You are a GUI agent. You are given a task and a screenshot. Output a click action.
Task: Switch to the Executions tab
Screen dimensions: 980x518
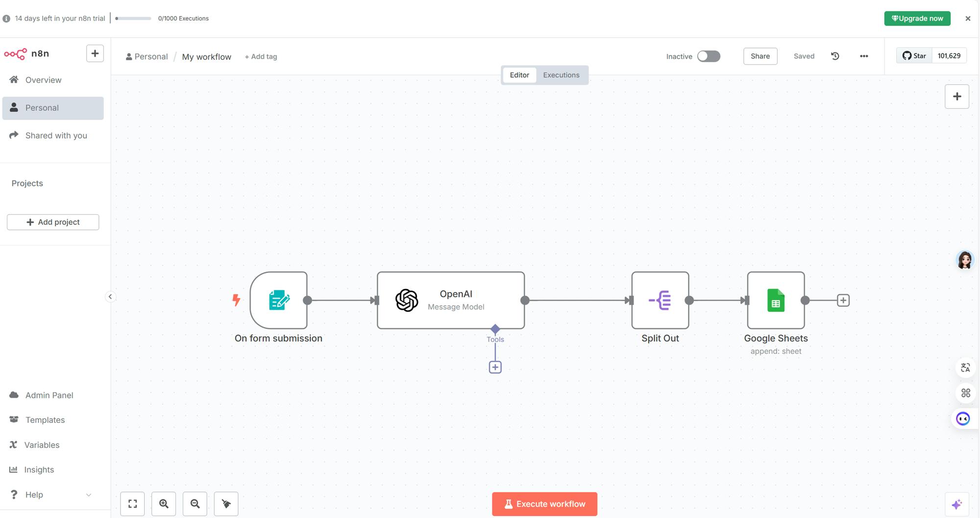tap(561, 75)
